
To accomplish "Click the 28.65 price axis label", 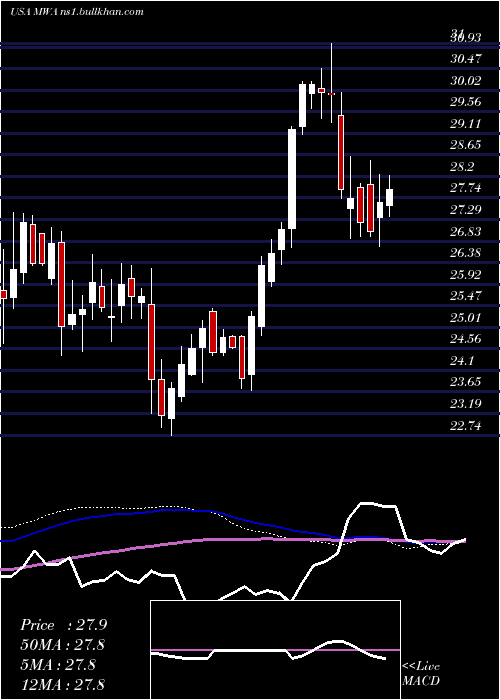I will click(466, 145).
